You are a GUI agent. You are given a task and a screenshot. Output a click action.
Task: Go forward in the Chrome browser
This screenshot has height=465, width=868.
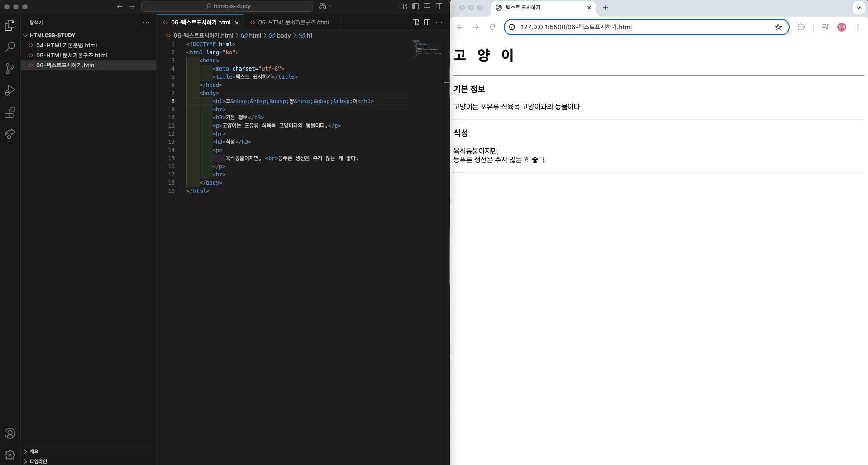(x=476, y=27)
